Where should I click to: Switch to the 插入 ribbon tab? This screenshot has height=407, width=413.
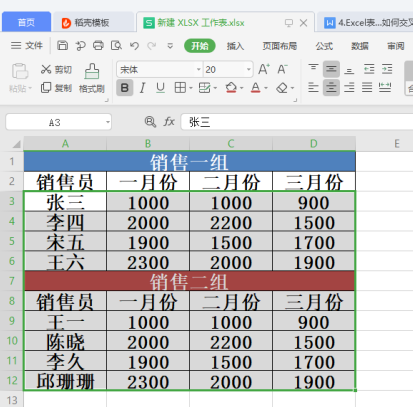(x=235, y=46)
